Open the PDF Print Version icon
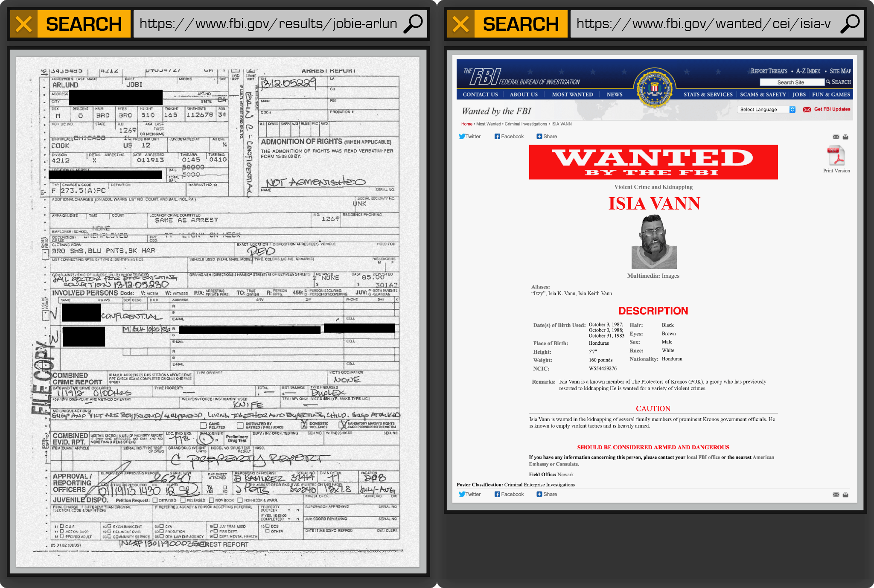The image size is (874, 588). tap(836, 156)
